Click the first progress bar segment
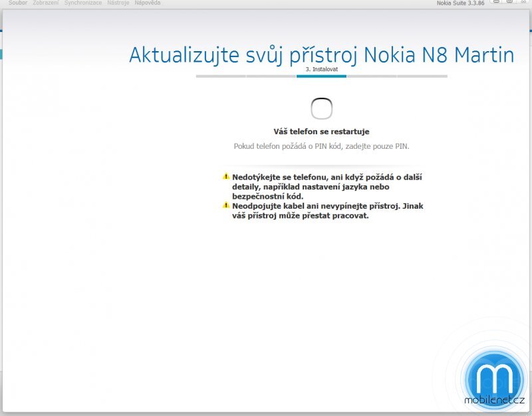 pos(221,78)
